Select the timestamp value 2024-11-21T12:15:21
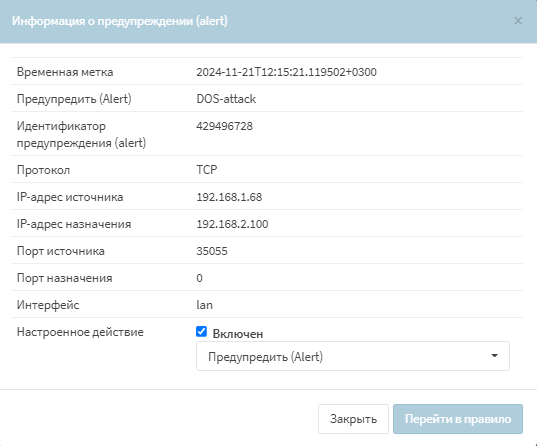537x446 pixels. pyautogui.click(x=286, y=72)
